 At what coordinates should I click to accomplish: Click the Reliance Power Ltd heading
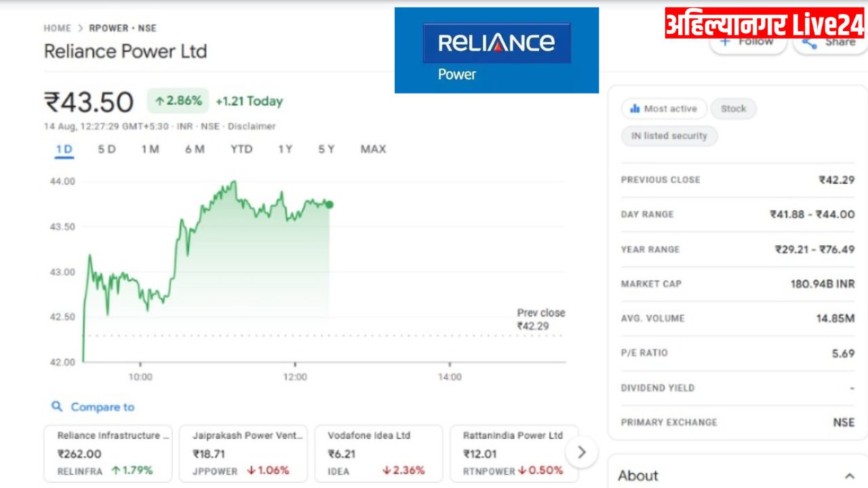(125, 52)
